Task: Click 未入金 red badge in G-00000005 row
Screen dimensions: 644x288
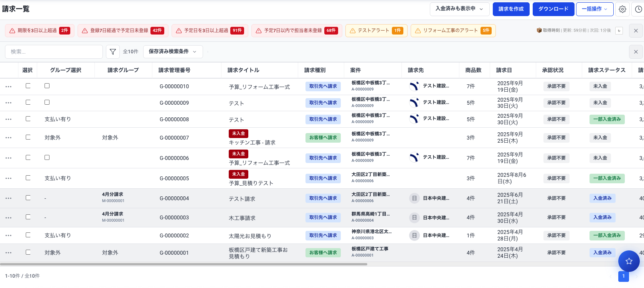Action: pyautogui.click(x=239, y=174)
